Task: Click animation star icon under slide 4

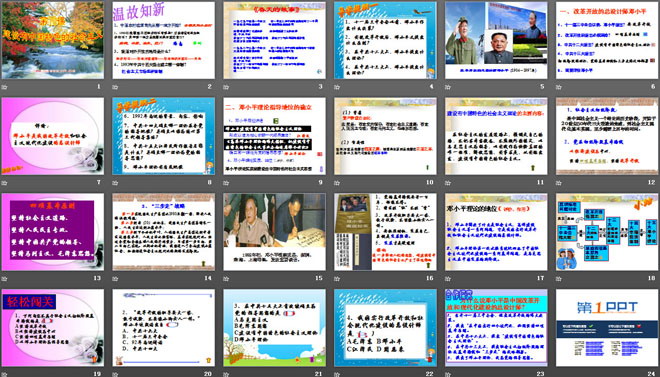Action: [337, 87]
